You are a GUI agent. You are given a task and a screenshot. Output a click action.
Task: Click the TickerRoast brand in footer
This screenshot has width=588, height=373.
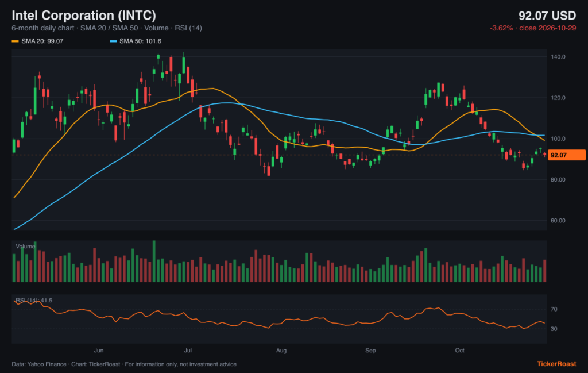coord(556,364)
